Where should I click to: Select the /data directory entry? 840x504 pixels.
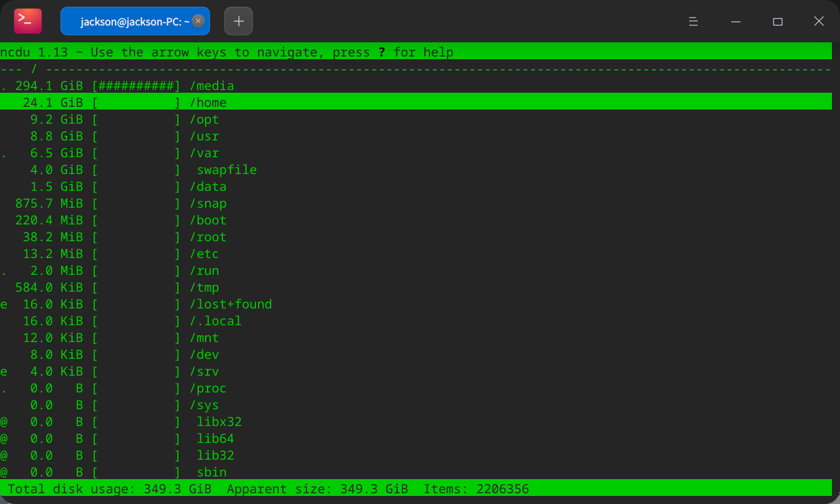208,187
